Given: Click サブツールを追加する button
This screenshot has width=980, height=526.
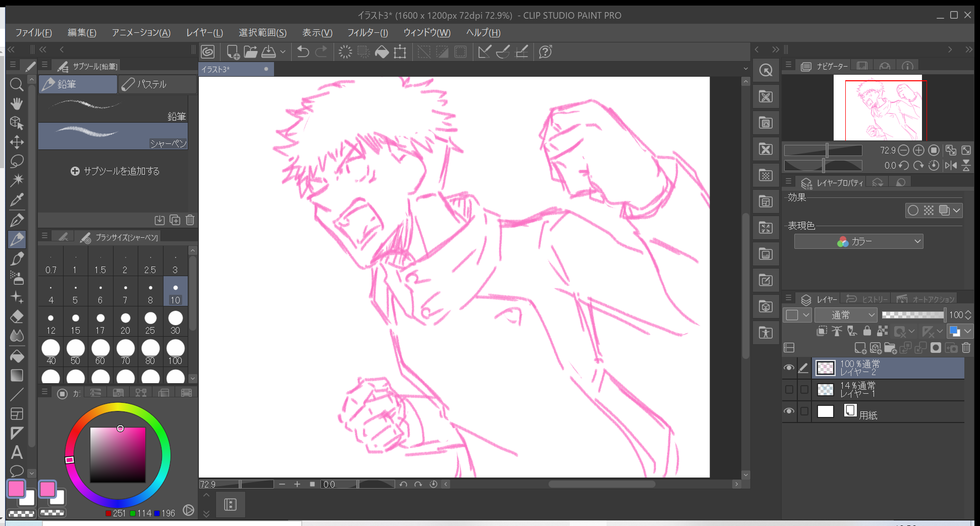Looking at the screenshot, I should 115,171.
